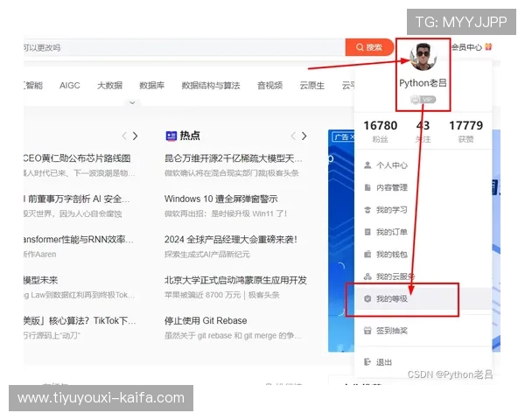Click subtitle 微软再出招:是时候升级 Win11 了!
Image resolution: width=525 pixels, height=420 pixels.
point(226,213)
